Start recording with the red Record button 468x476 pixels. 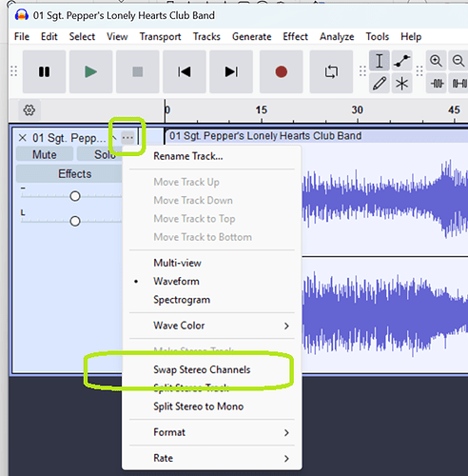[282, 71]
